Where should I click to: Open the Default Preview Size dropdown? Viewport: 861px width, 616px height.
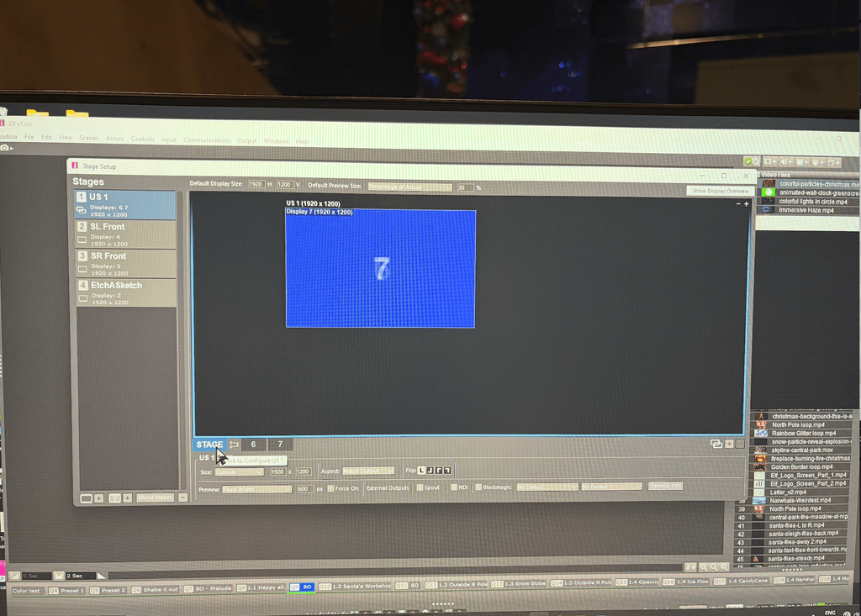409,187
